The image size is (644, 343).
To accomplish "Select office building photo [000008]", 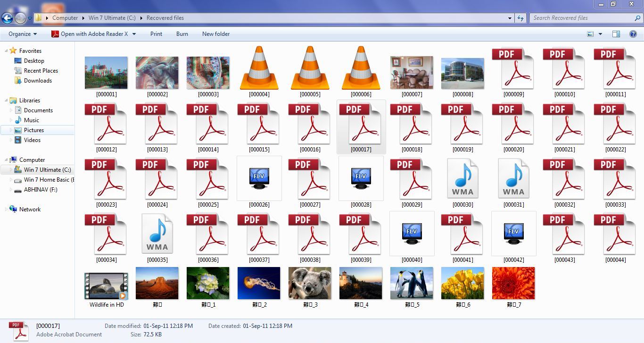I will point(462,74).
